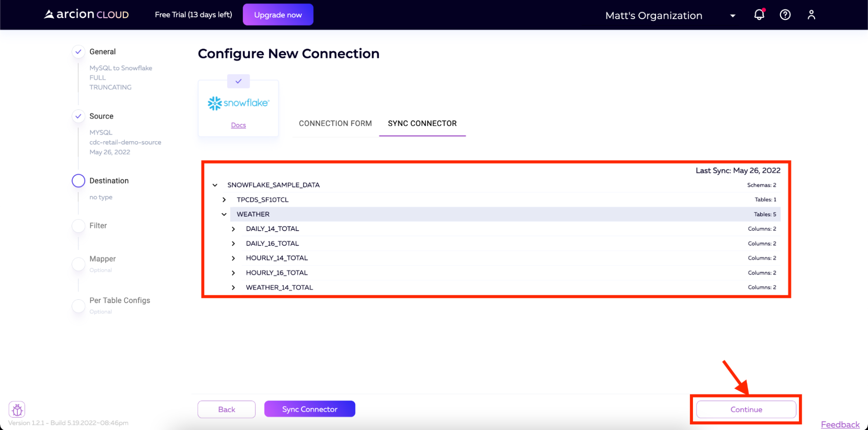Click the Mapper step circle

(78, 264)
